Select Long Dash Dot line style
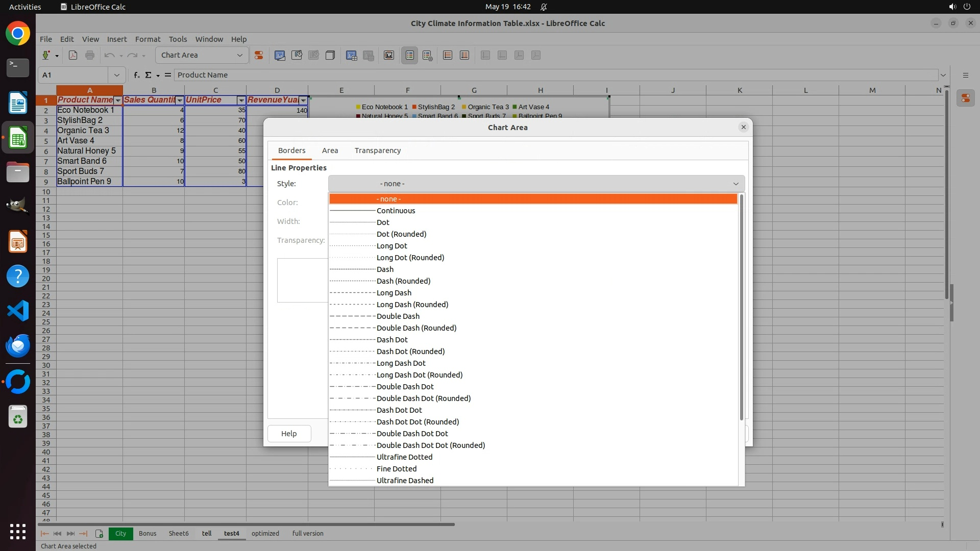Viewport: 980px width, 551px height. (401, 363)
